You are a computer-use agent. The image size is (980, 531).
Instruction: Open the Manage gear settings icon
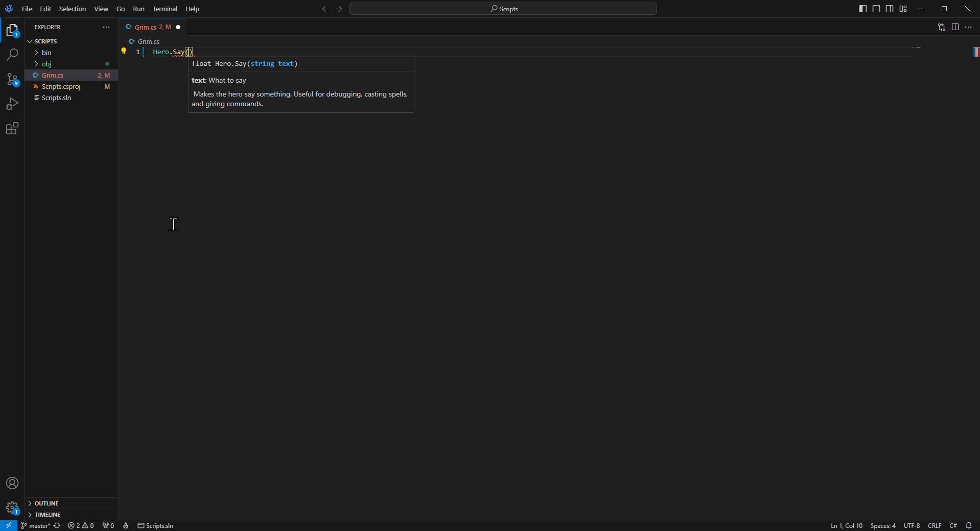tap(12, 508)
